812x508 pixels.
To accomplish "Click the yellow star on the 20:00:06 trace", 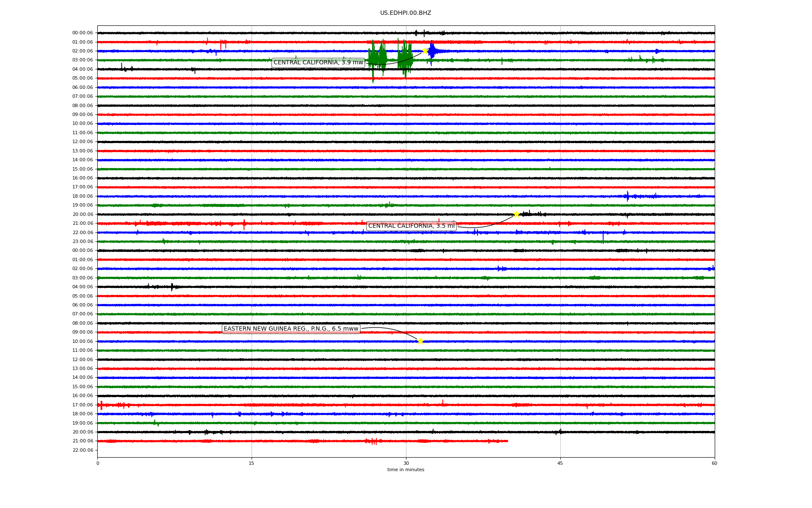I will [516, 214].
